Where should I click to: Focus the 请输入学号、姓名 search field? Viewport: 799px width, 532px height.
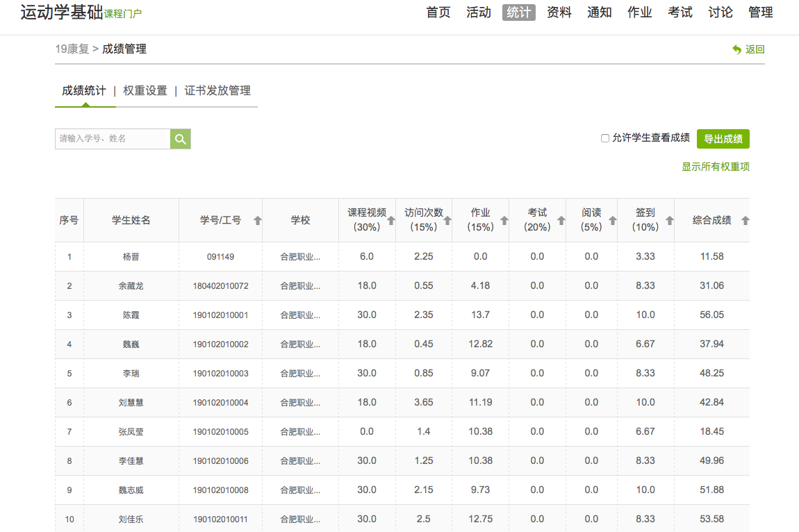[113, 139]
